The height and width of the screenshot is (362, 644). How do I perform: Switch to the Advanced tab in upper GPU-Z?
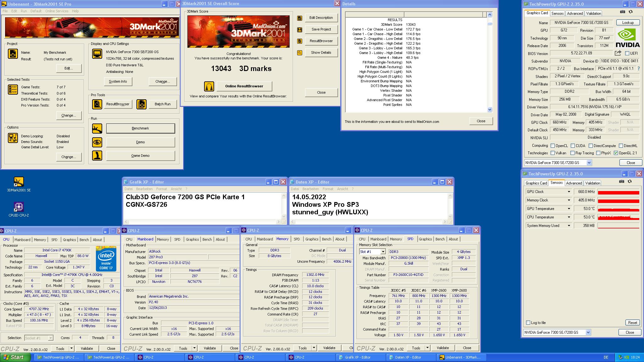tap(575, 14)
